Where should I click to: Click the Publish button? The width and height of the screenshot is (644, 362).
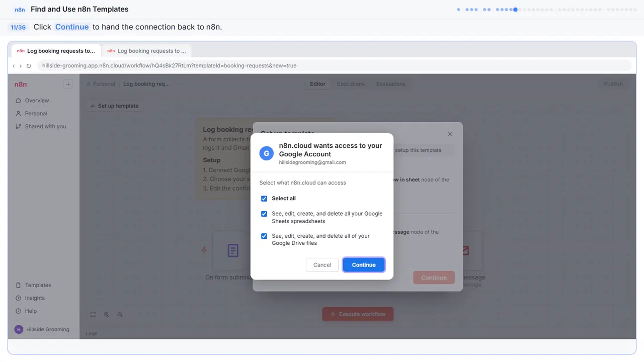tap(613, 84)
